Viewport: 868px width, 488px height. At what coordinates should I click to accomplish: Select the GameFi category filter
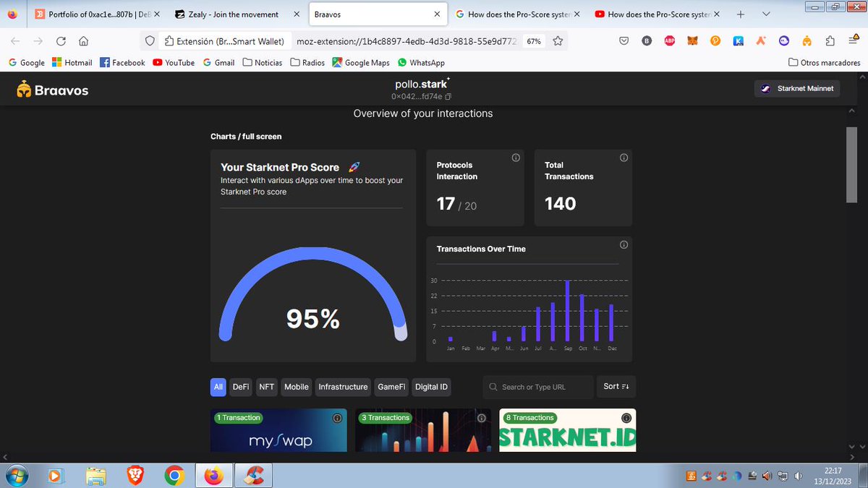(x=391, y=387)
